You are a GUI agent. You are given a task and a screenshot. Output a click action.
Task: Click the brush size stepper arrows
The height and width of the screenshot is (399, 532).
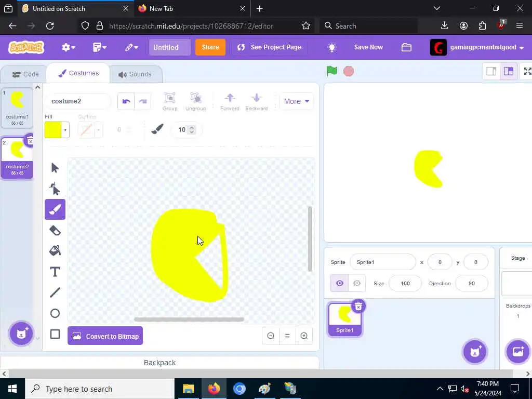[x=192, y=129]
